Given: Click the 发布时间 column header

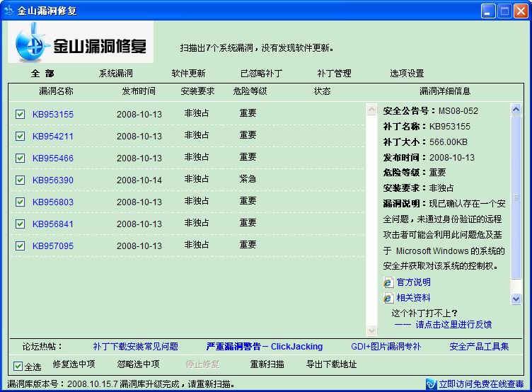Looking at the screenshot, I should (139, 91).
